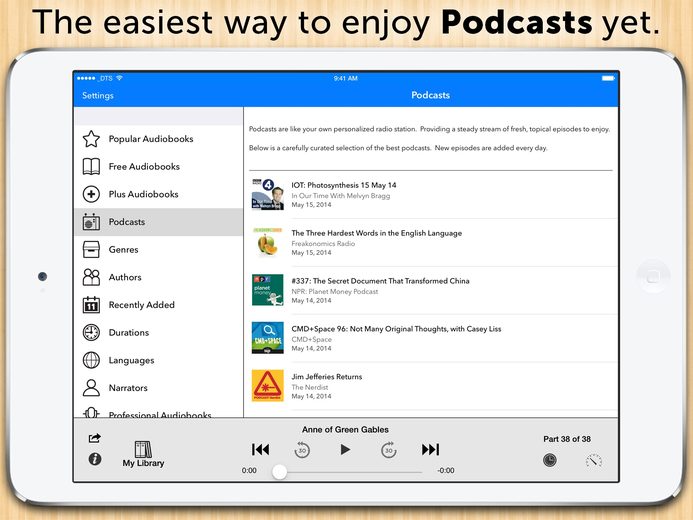Click NPR: Planet Money Podcast subtitle
The width and height of the screenshot is (693, 520).
(x=335, y=292)
